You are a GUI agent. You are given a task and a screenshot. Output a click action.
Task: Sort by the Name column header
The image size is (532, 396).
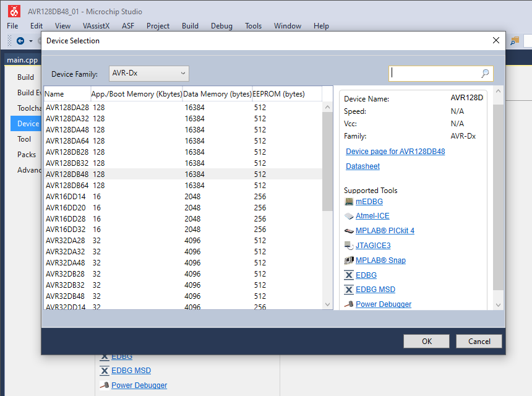(67, 94)
